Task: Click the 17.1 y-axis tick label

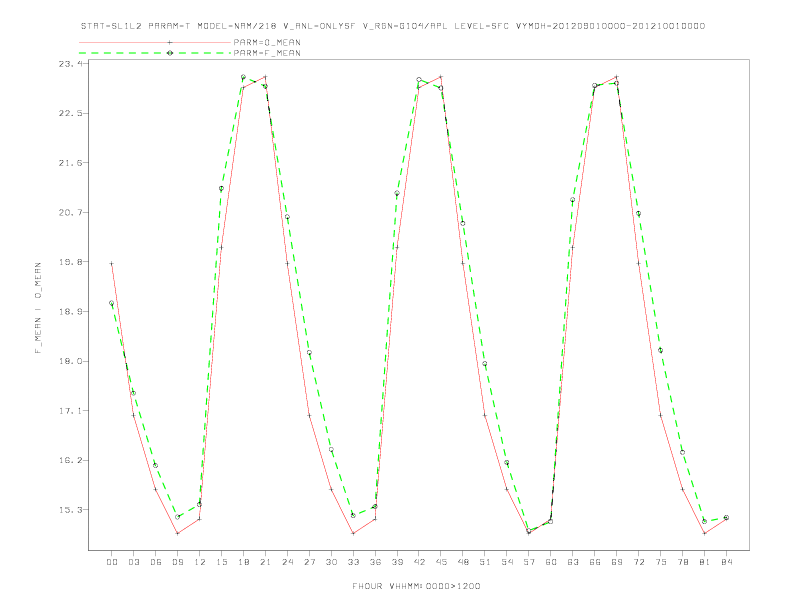Action: [x=69, y=411]
